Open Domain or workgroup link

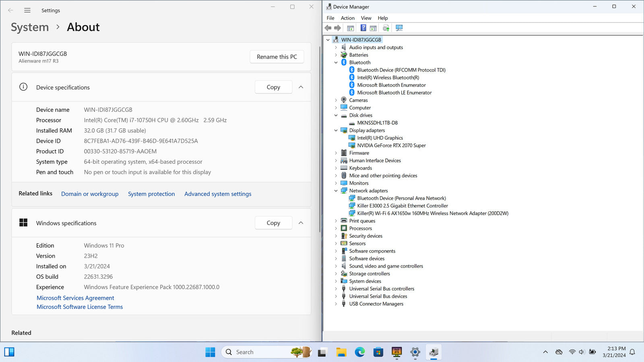coord(90,194)
